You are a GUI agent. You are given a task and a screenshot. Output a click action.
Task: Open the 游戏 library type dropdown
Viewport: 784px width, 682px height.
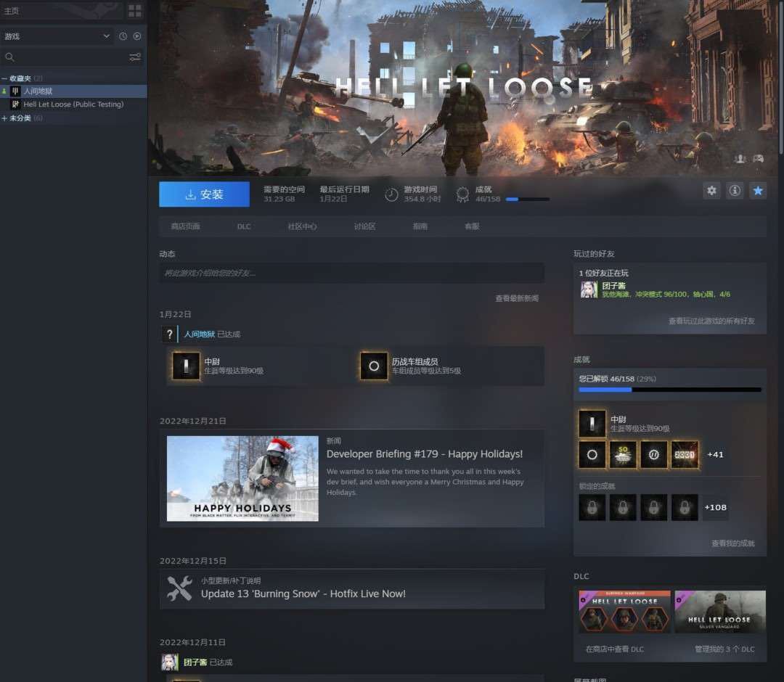click(57, 36)
